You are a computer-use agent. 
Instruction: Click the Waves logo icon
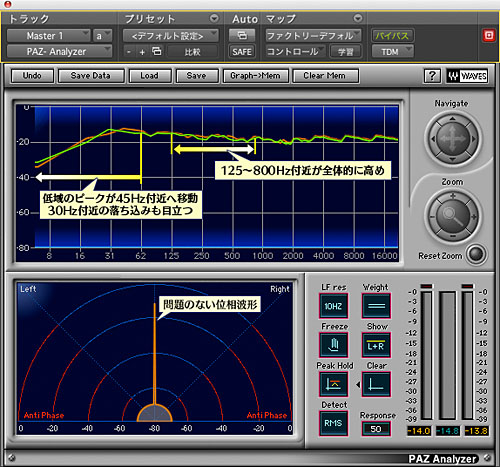467,76
